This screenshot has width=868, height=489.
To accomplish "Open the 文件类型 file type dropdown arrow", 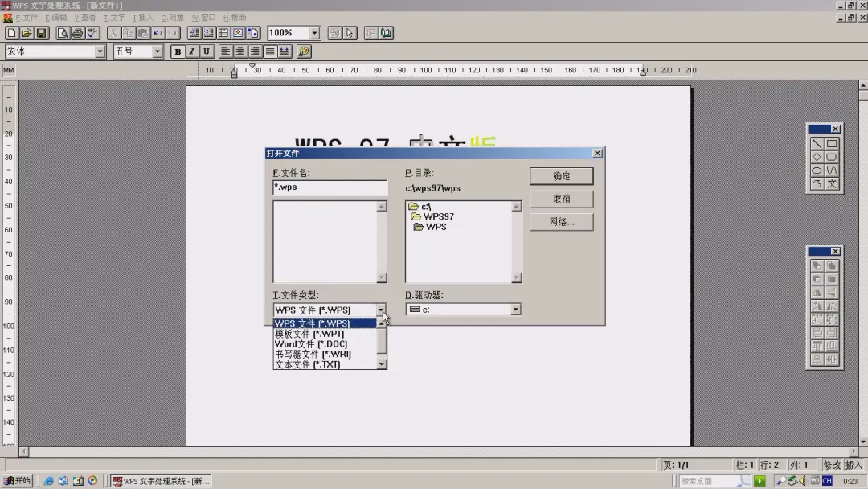I will pos(381,310).
